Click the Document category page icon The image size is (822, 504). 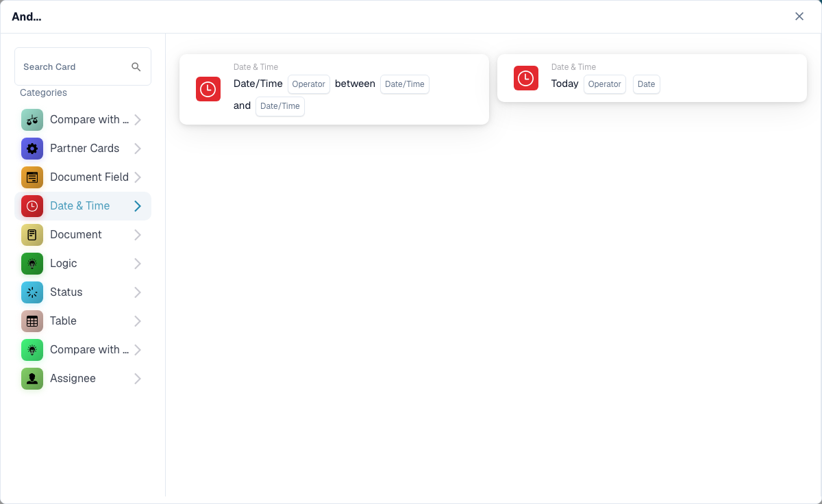coord(32,235)
